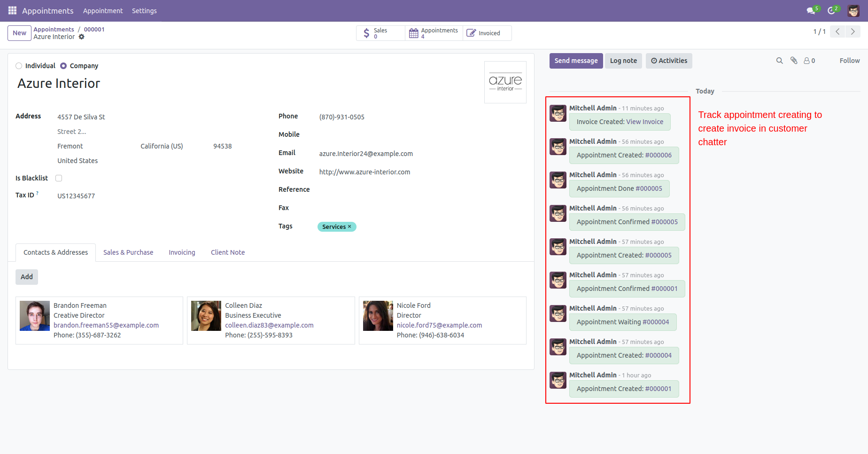Click colleen.diaz83@example.com email link
The image size is (868, 454).
[269, 325]
